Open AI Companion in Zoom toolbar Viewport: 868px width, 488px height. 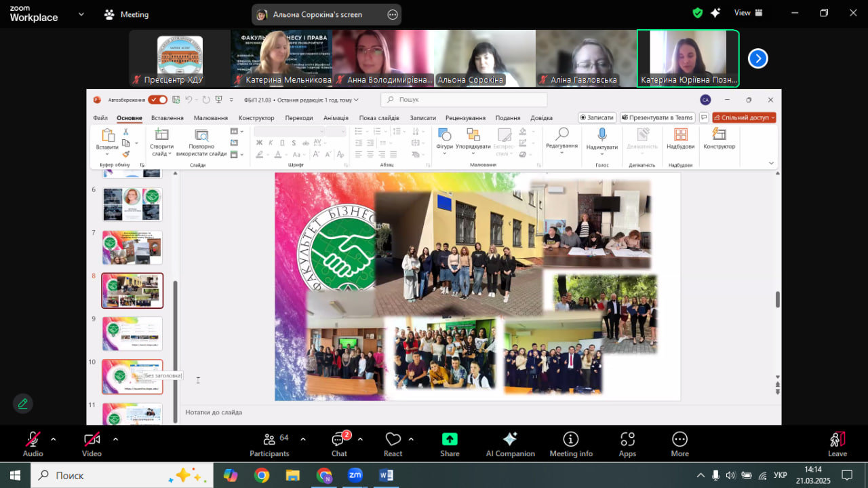coord(510,439)
